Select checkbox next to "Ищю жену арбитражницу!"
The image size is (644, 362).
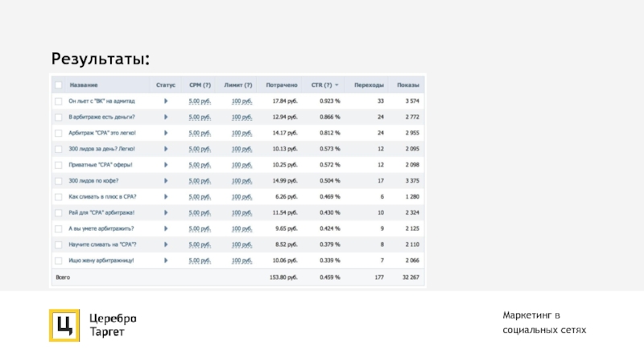(57, 261)
